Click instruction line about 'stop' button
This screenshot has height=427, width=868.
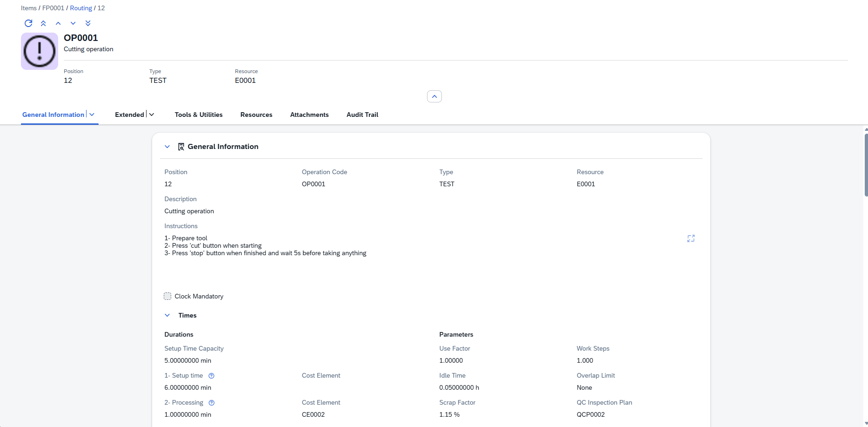pyautogui.click(x=265, y=253)
